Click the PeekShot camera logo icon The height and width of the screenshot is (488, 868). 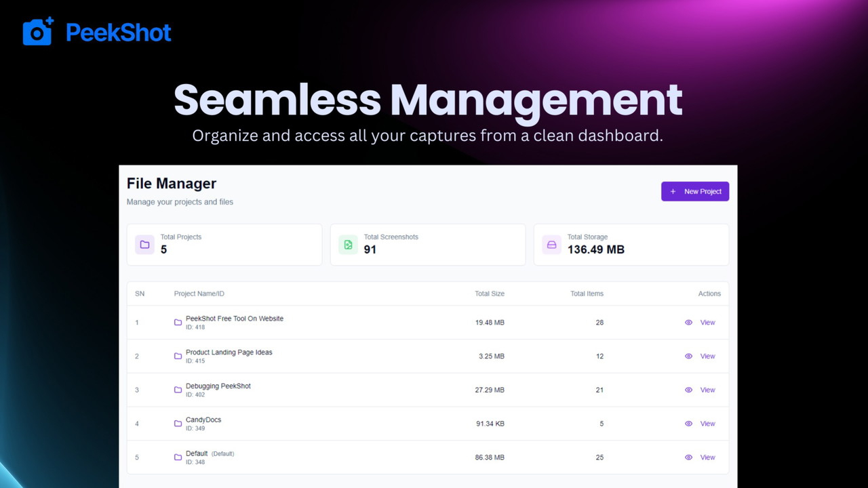click(x=38, y=32)
